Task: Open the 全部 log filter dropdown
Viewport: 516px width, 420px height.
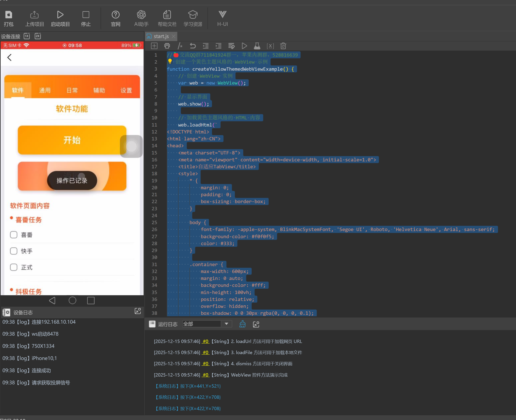Action: (226, 324)
